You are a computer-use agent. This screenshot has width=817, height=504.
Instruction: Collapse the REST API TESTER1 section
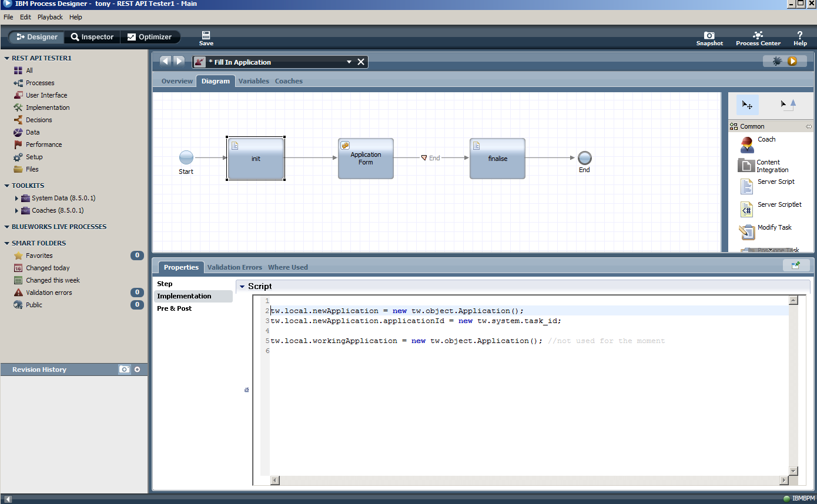7,58
